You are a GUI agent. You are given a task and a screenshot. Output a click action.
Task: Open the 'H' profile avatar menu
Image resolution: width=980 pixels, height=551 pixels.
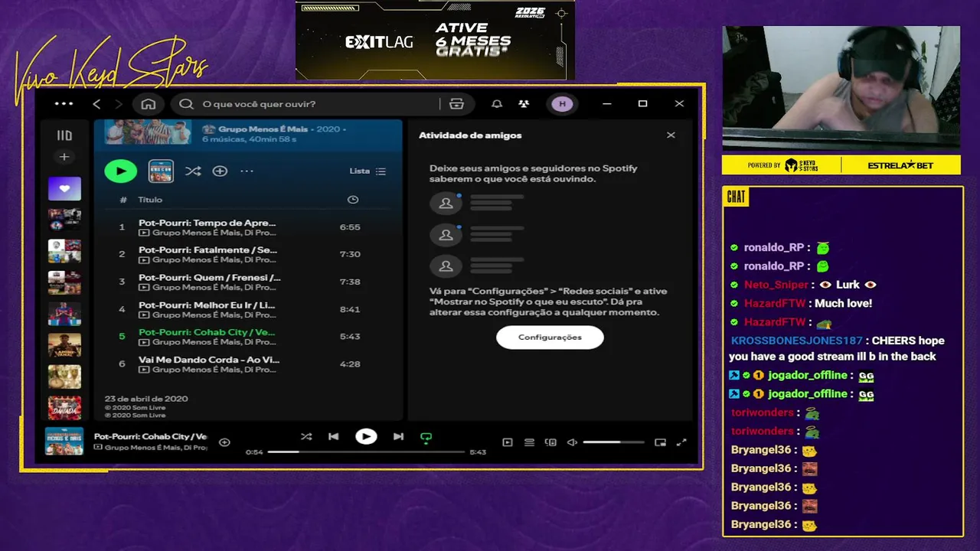(562, 104)
